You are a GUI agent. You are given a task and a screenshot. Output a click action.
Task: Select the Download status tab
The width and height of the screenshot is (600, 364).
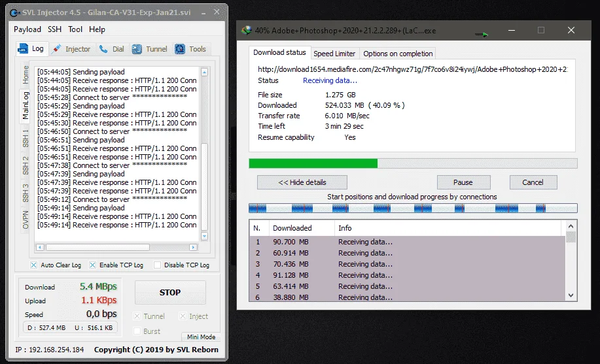(x=280, y=52)
